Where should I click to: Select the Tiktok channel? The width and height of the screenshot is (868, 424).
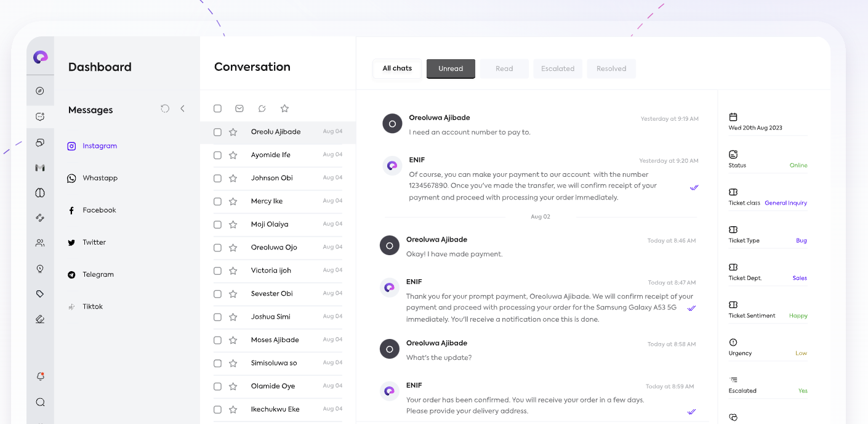click(x=85, y=306)
